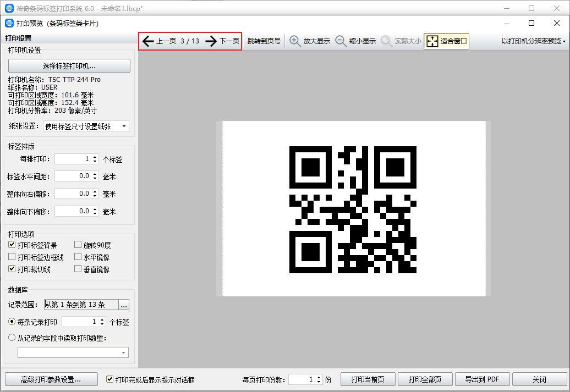The width and height of the screenshot is (570, 392).
Task: Click the zoom out magnifier icon
Action: click(x=341, y=41)
